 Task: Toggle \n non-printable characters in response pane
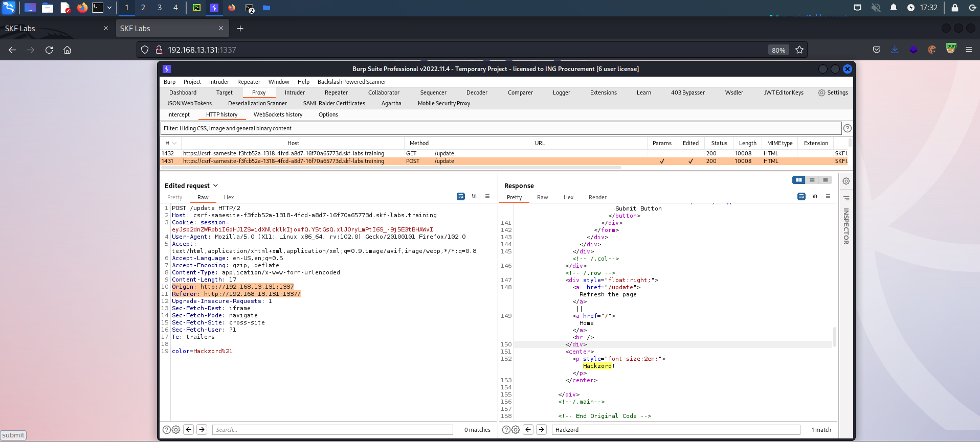tap(815, 196)
